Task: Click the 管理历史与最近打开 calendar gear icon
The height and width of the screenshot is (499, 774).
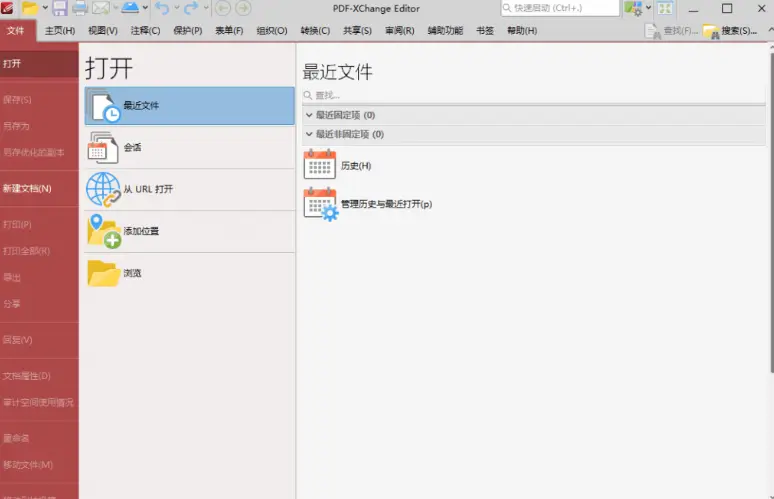Action: (321, 204)
